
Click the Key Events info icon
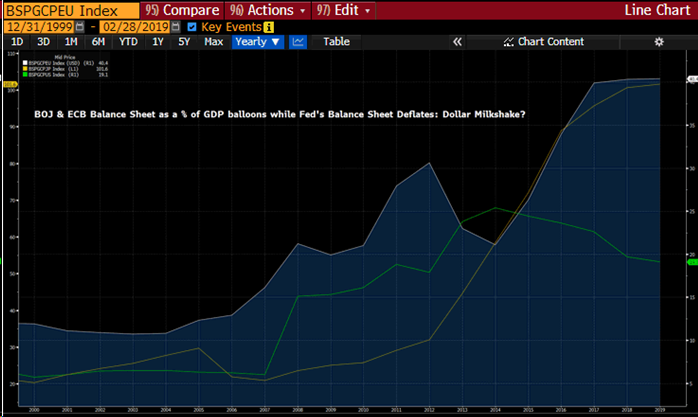[x=268, y=26]
